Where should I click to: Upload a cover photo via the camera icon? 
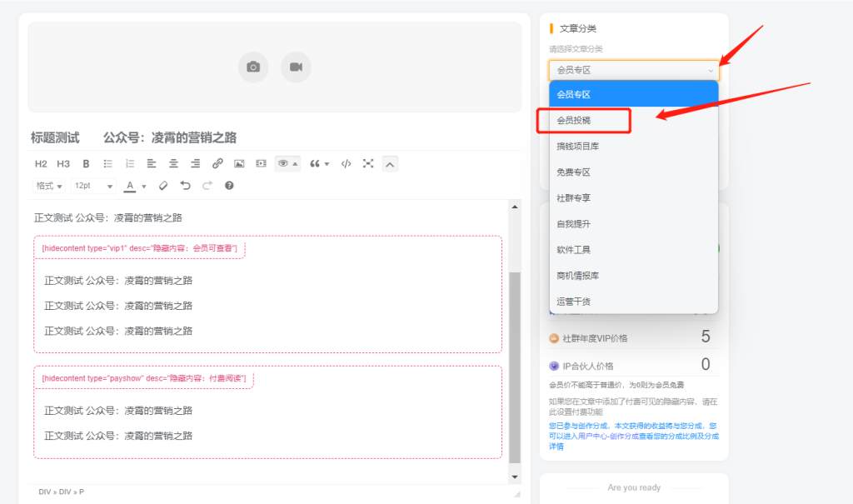pos(255,67)
